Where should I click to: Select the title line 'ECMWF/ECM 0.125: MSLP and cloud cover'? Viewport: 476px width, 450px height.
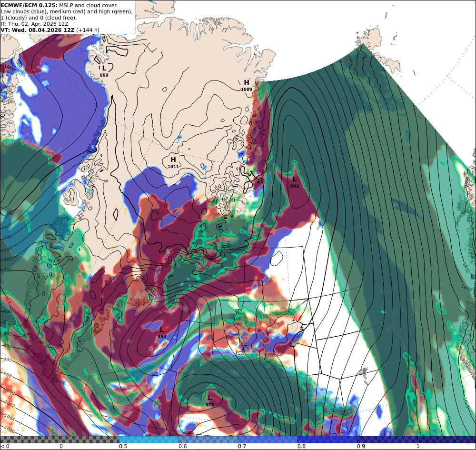[59, 5]
